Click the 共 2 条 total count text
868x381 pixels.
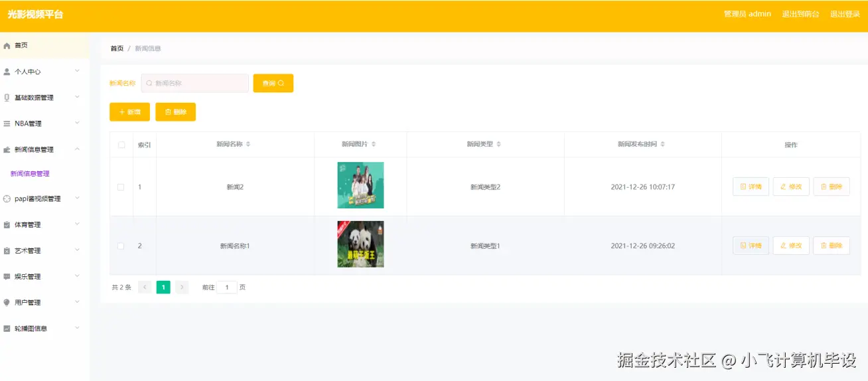121,287
